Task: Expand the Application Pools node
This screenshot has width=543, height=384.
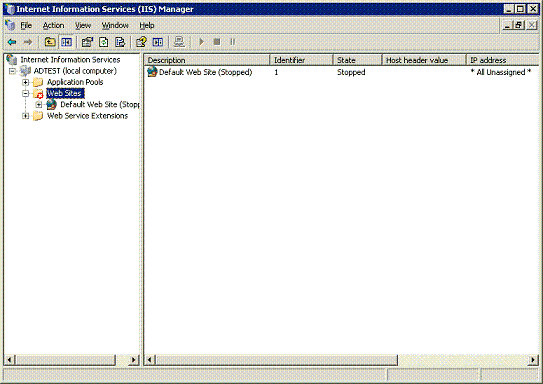Action: [x=26, y=82]
